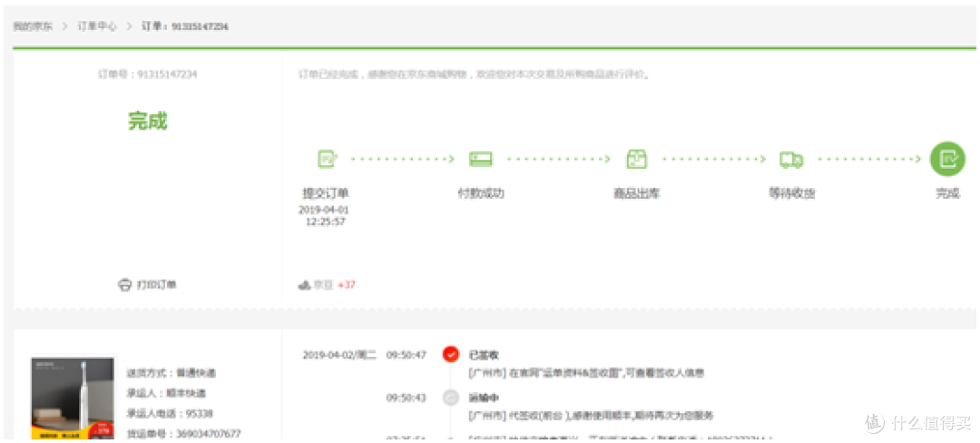
Task: Click the 已签收 tracking heading
Action: [x=484, y=355]
